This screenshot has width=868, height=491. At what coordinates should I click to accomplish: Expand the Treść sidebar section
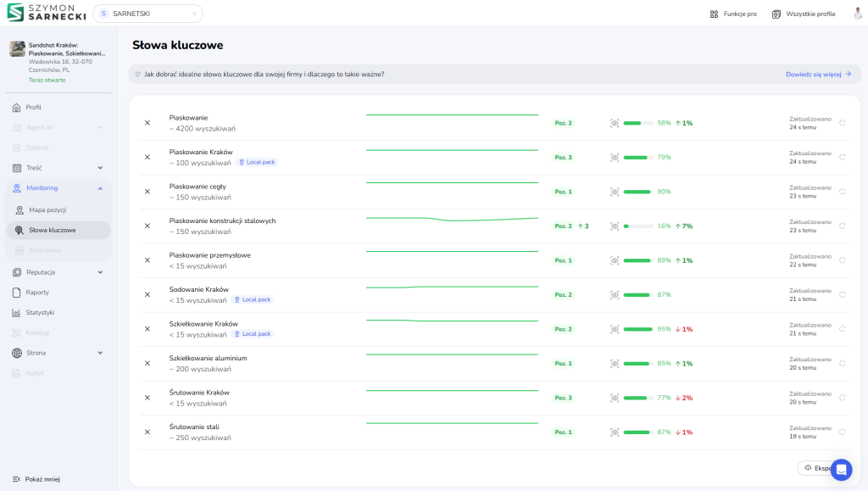point(100,168)
